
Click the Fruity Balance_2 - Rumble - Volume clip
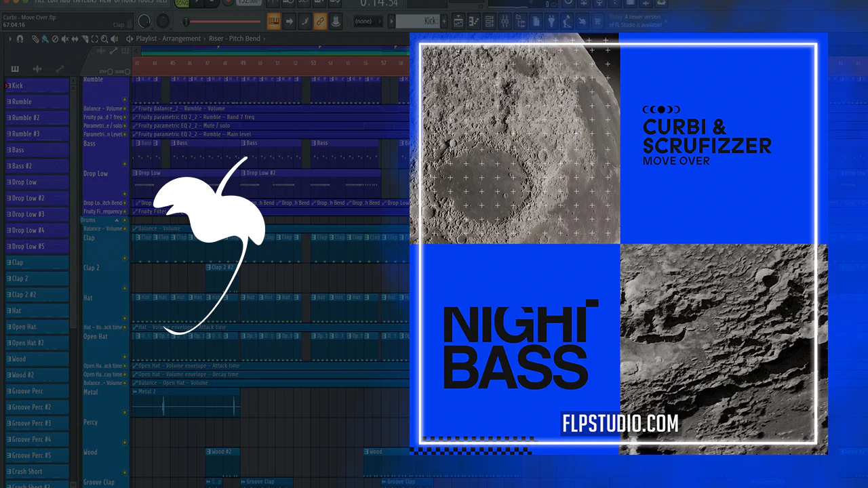[271, 108]
